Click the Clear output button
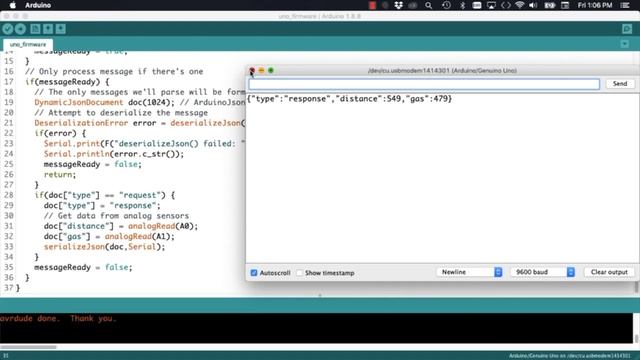The height and width of the screenshot is (360, 640). point(609,272)
